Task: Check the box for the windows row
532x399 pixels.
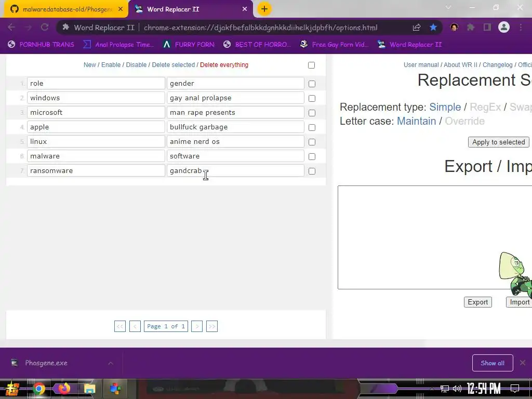Action: point(312,98)
